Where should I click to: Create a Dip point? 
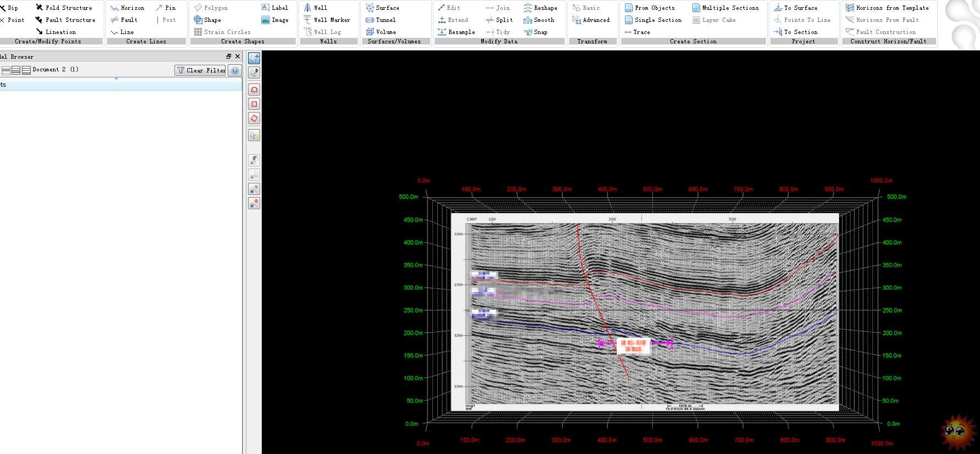9,8
